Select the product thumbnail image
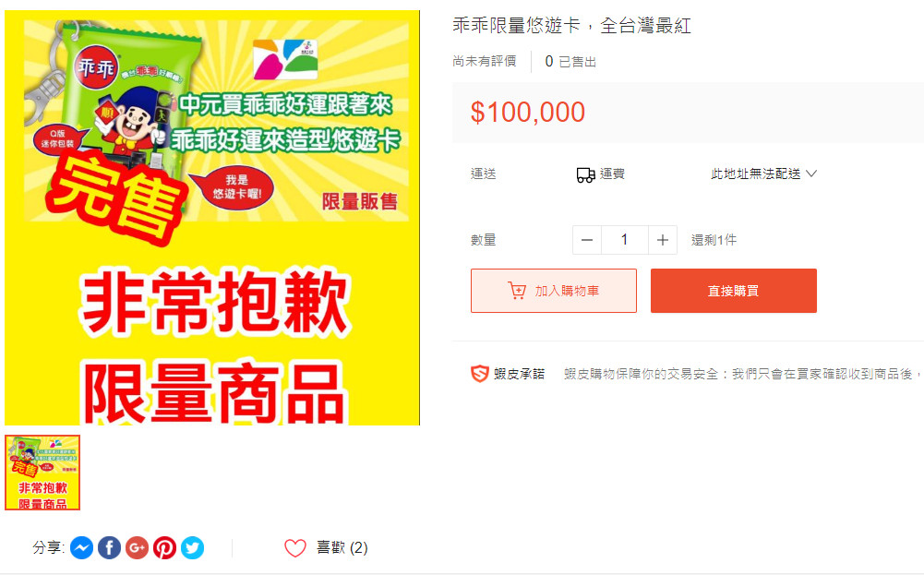The image size is (924, 575). [42, 473]
